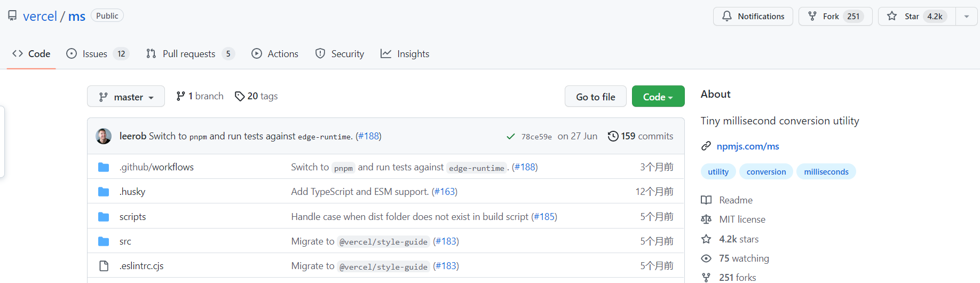The height and width of the screenshot is (283, 980).
Task: Open the npmjs.com/ms link
Action: (748, 146)
